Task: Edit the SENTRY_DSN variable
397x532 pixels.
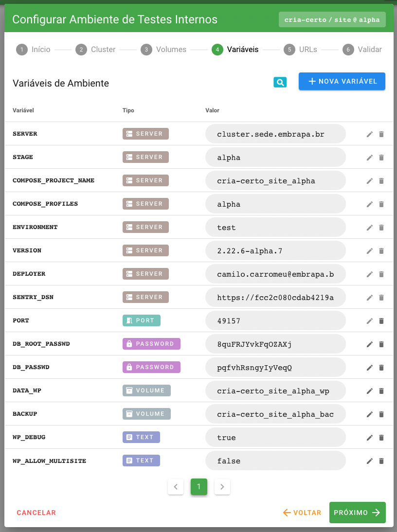Action: click(370, 298)
